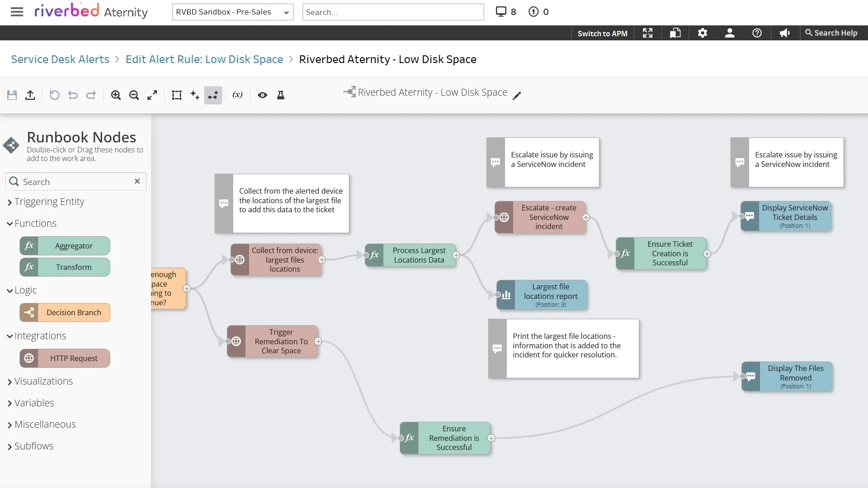The image size is (868, 488).
Task: Toggle the highlighted connect-nodes toolbar button
Action: coord(213,95)
